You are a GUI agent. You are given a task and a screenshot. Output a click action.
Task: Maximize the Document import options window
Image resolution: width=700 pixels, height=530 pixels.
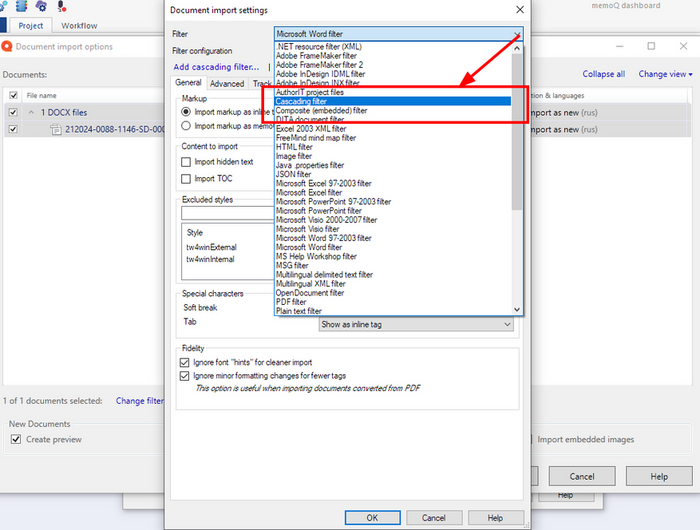click(651, 46)
